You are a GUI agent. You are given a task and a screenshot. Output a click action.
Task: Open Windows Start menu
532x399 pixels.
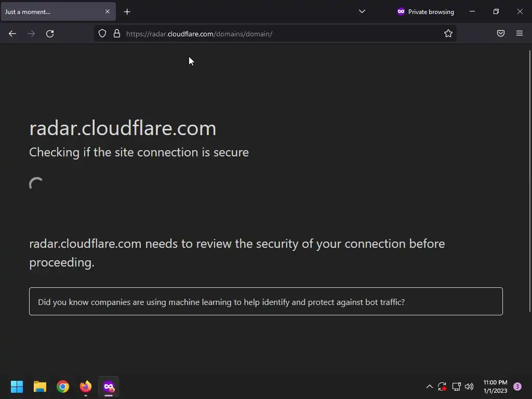coord(17,387)
